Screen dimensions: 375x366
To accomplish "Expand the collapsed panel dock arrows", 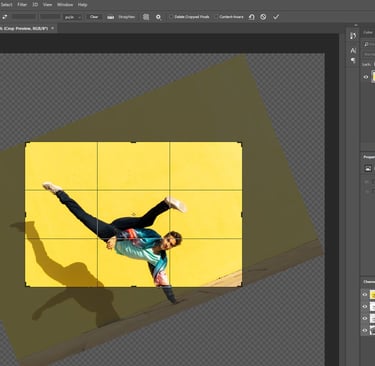I will [x=355, y=25].
